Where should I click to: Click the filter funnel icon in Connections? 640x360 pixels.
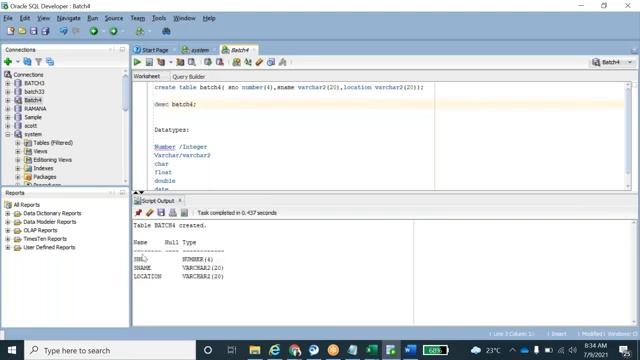38,62
